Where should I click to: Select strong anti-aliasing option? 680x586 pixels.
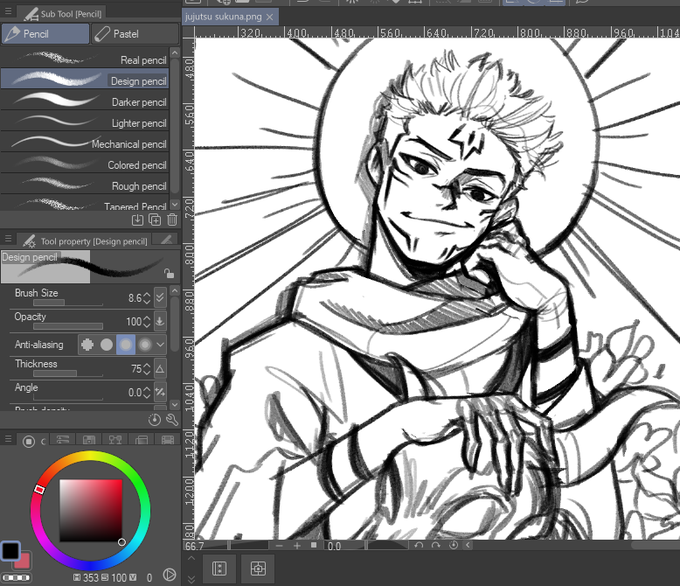pos(145,344)
